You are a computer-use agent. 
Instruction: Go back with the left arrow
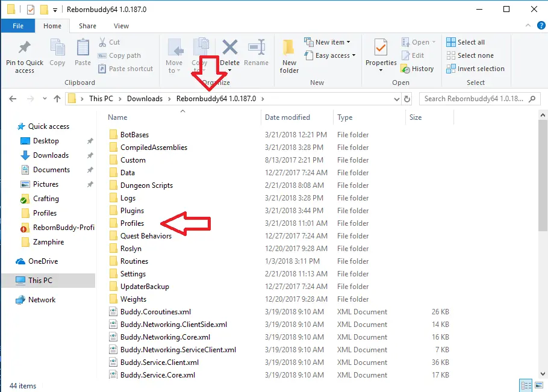point(13,99)
